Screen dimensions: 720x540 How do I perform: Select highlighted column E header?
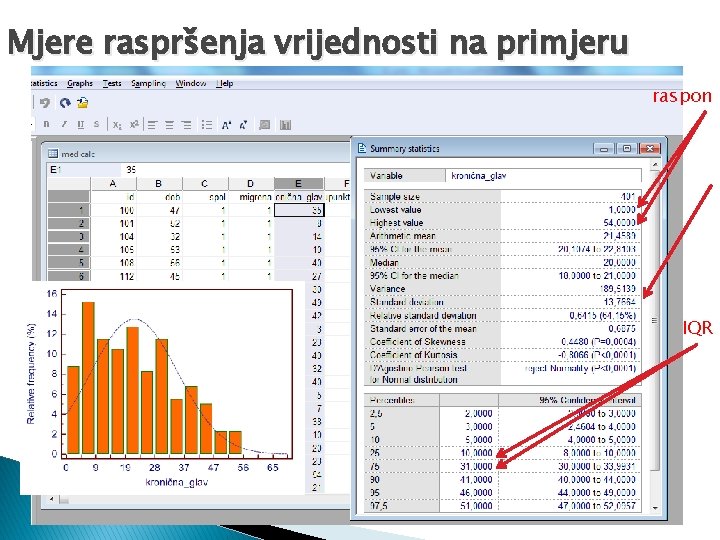298,184
